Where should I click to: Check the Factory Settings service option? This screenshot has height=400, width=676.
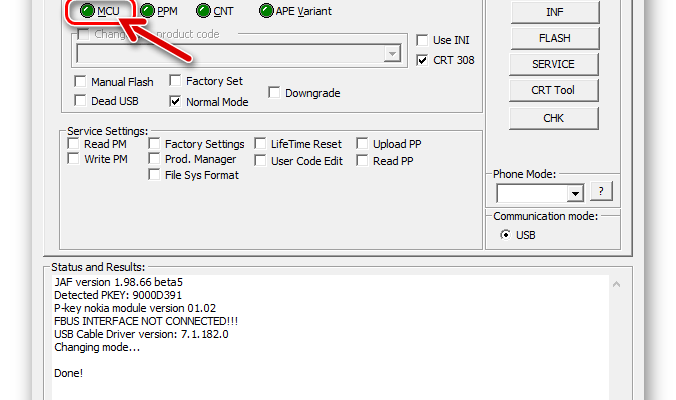(x=155, y=144)
